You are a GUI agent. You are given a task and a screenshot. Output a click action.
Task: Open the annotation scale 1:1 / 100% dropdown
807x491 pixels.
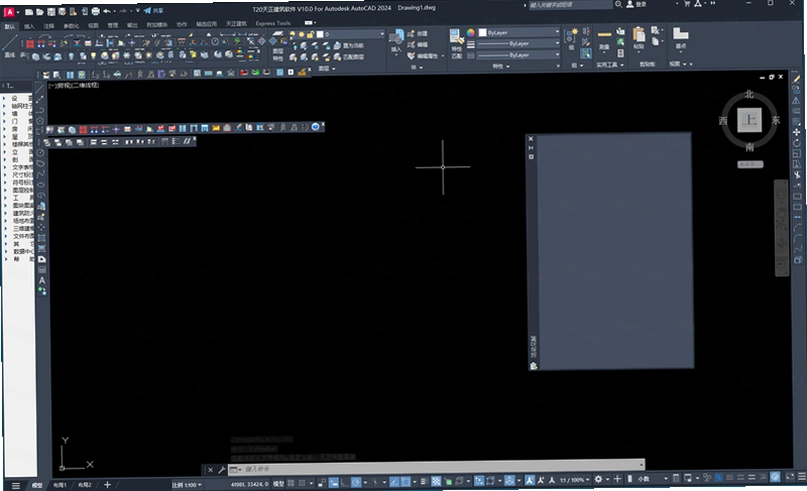[x=575, y=480]
